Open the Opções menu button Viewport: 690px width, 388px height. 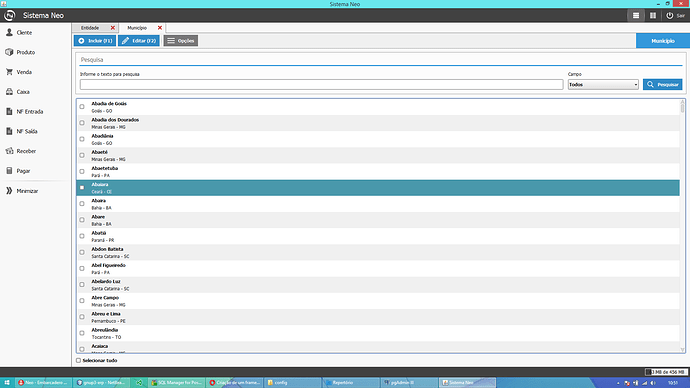181,40
